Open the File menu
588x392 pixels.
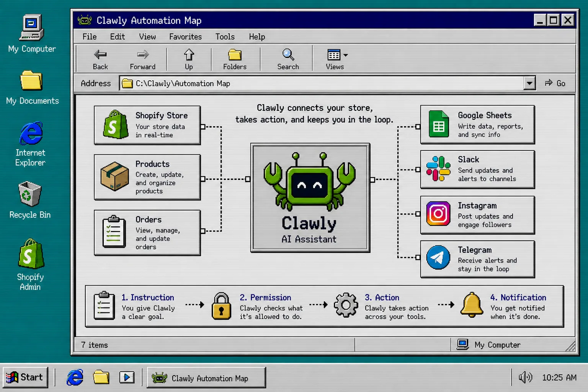[x=90, y=37]
